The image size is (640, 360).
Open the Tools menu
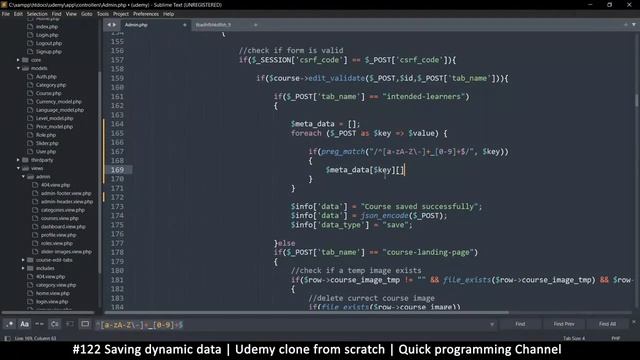[x=103, y=14]
